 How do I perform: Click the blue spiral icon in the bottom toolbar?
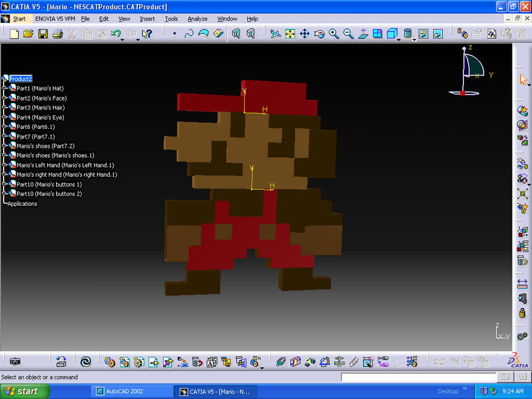point(86,362)
